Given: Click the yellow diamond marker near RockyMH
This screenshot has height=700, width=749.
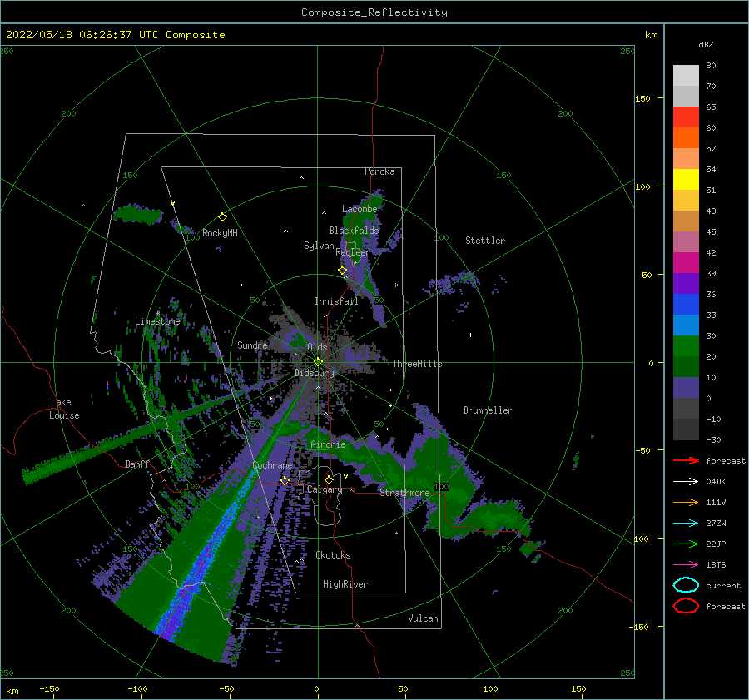Looking at the screenshot, I should (x=222, y=217).
